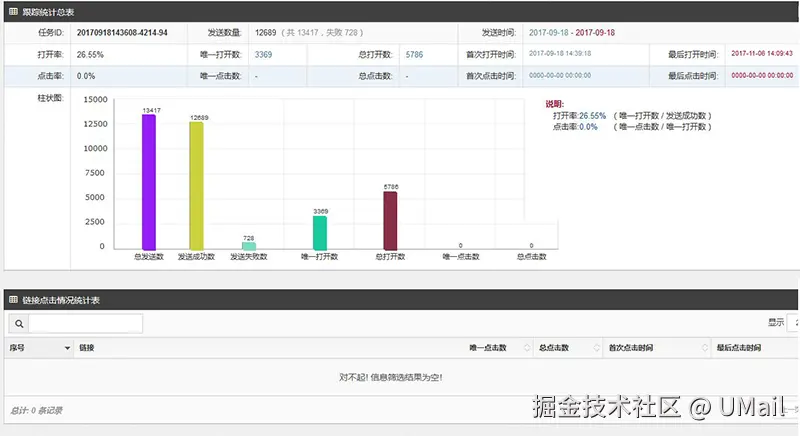Click the 链接点击情况统计表 panel title
This screenshot has height=436, width=800.
pos(61,300)
